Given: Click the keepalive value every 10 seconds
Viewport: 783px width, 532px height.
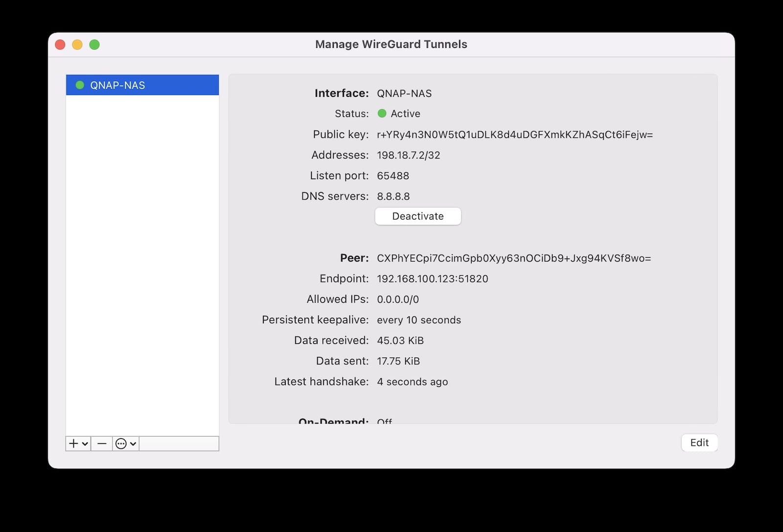Looking at the screenshot, I should 419,320.
